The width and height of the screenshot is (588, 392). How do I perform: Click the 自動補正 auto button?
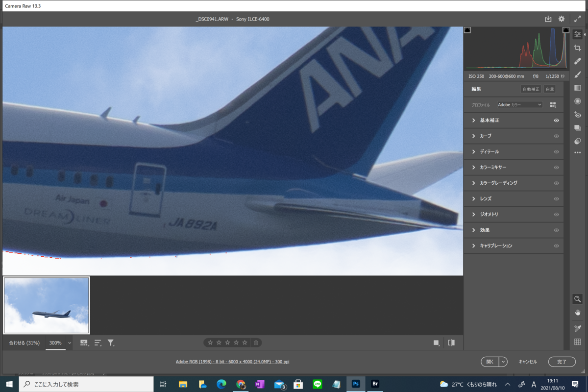pyautogui.click(x=531, y=89)
